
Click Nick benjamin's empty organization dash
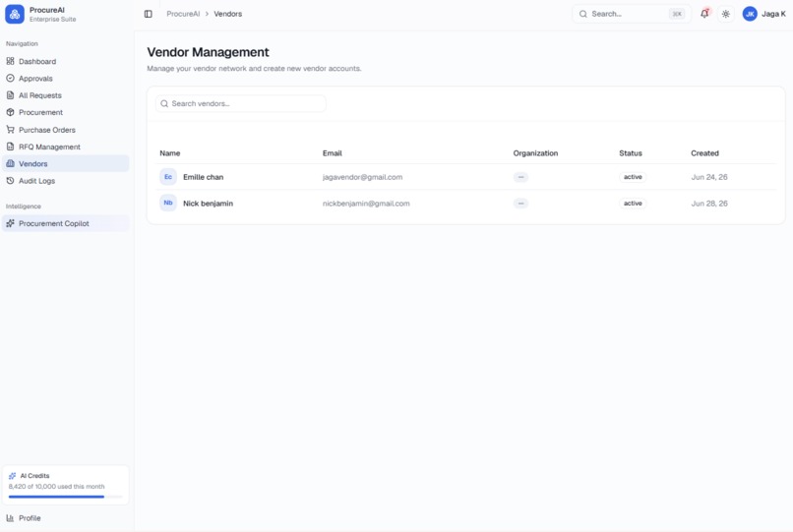(x=520, y=204)
